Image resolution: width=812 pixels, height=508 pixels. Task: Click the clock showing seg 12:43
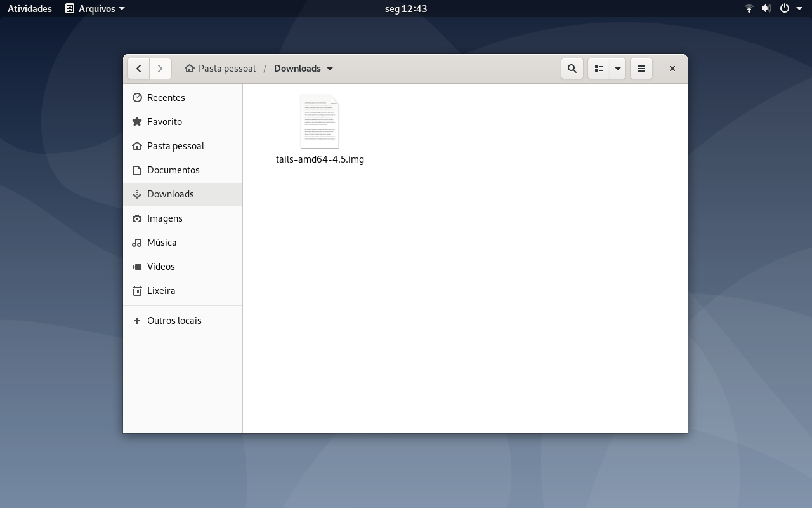pos(406,9)
